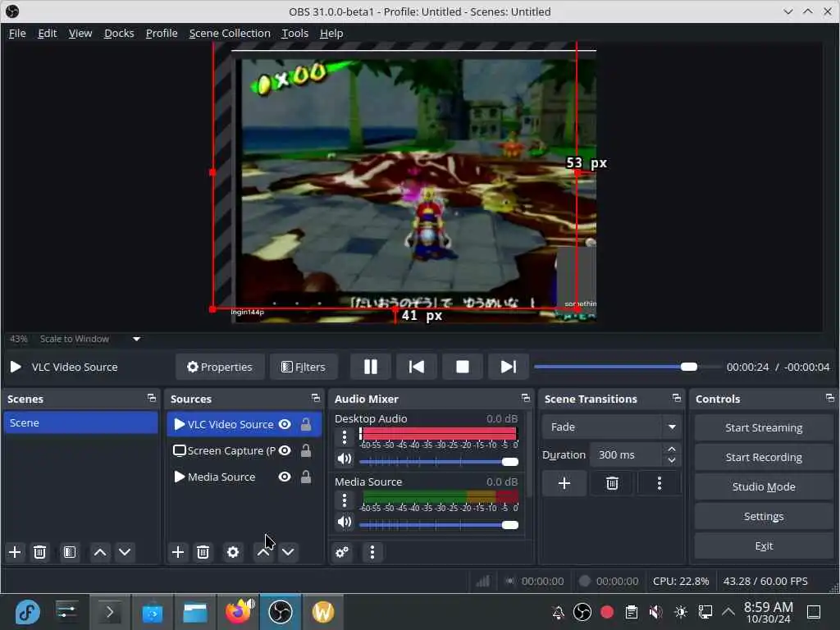Lock the Screen Capture source
840x630 pixels.
(x=306, y=450)
